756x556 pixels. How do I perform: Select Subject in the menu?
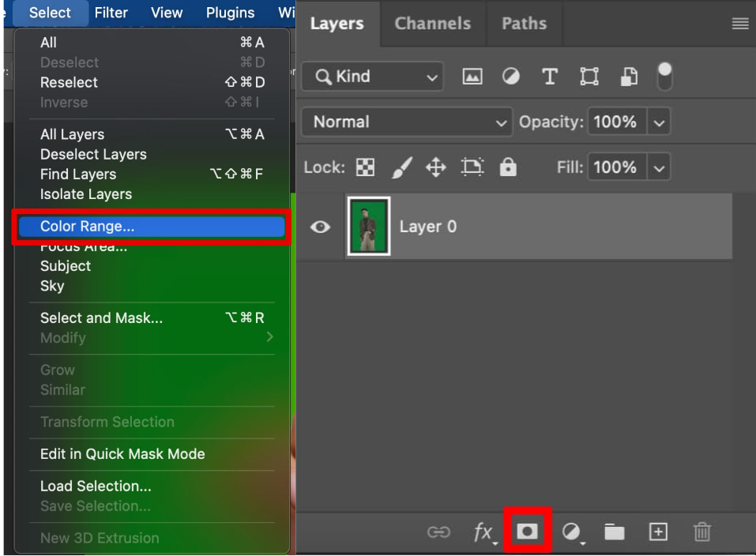65,266
